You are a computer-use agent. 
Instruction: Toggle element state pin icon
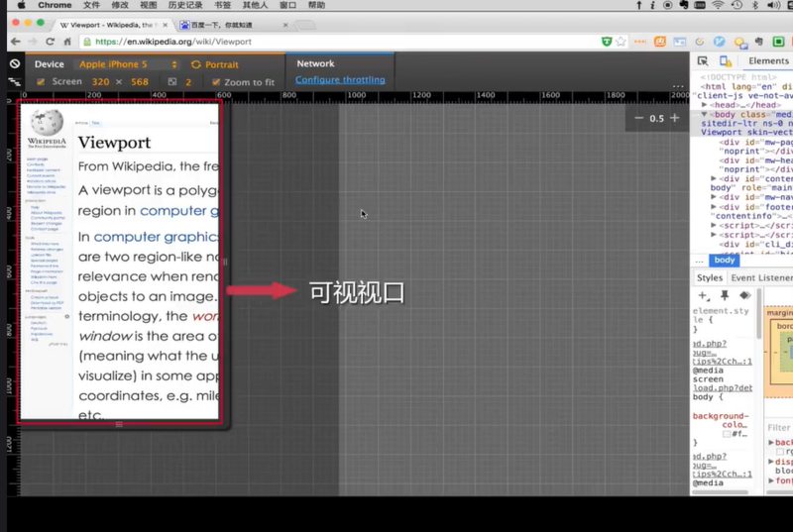tap(725, 295)
